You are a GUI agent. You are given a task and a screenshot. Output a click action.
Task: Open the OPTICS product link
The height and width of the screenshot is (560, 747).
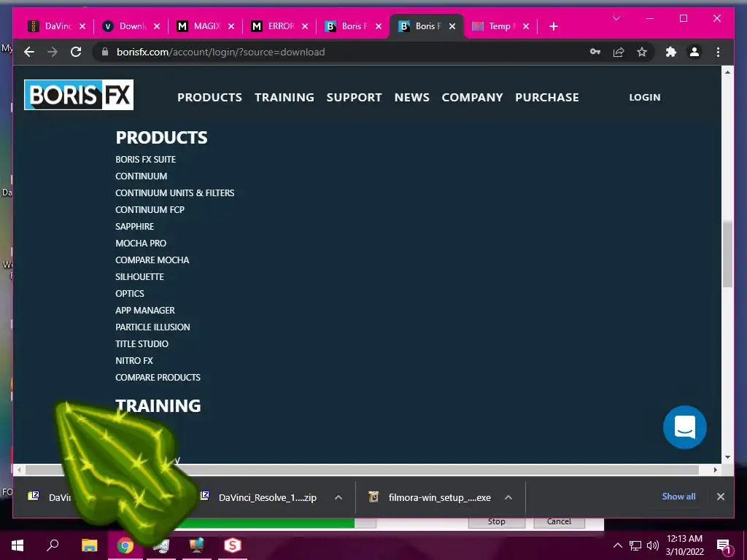[130, 293]
